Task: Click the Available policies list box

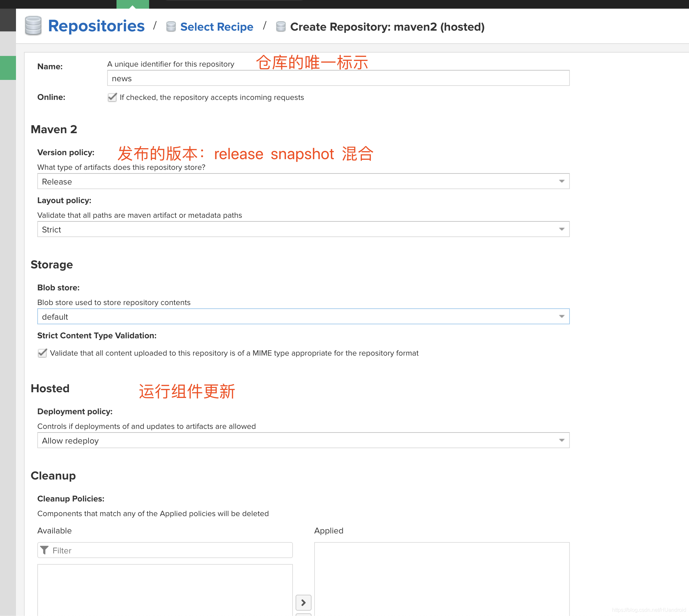Action: point(165,590)
